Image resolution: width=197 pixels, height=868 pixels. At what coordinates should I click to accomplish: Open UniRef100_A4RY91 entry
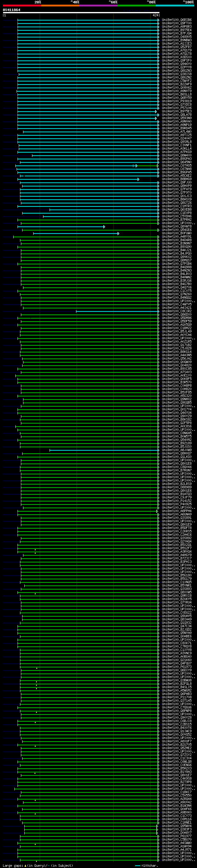(177, 237)
